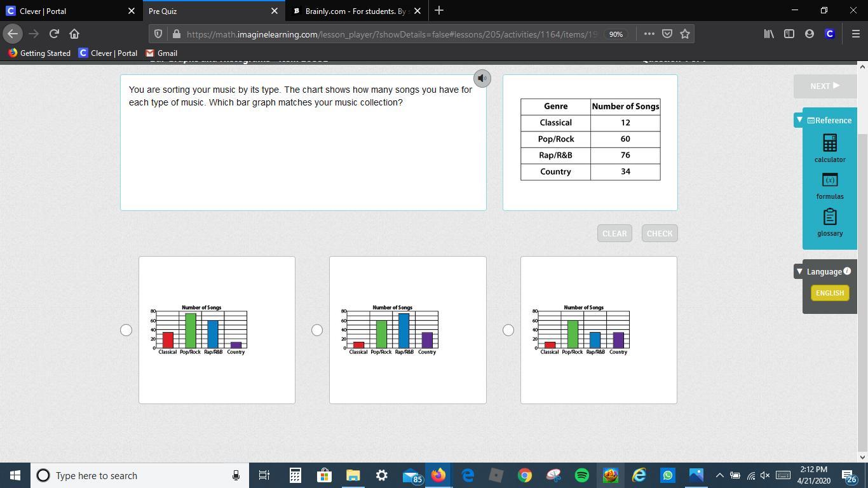This screenshot has width=868, height=488.
Task: Save page to Pocket
Action: [x=667, y=34]
